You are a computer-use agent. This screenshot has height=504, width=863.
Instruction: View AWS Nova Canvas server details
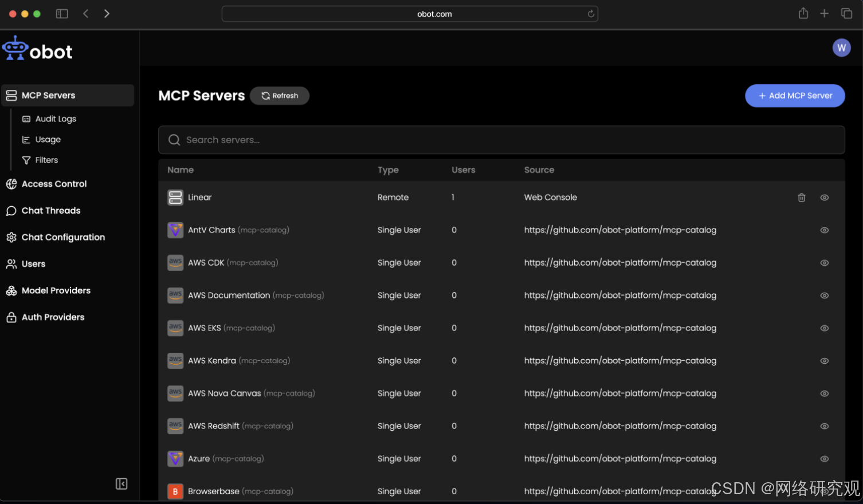(x=825, y=393)
